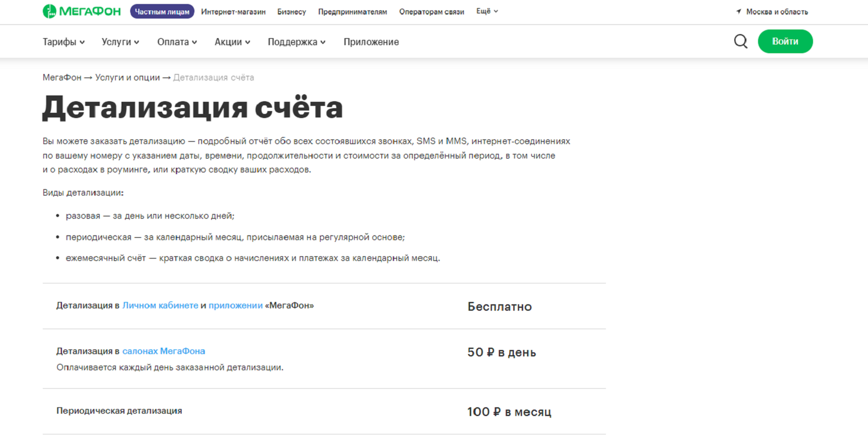Click the периодическая bullet list item

tap(236, 237)
